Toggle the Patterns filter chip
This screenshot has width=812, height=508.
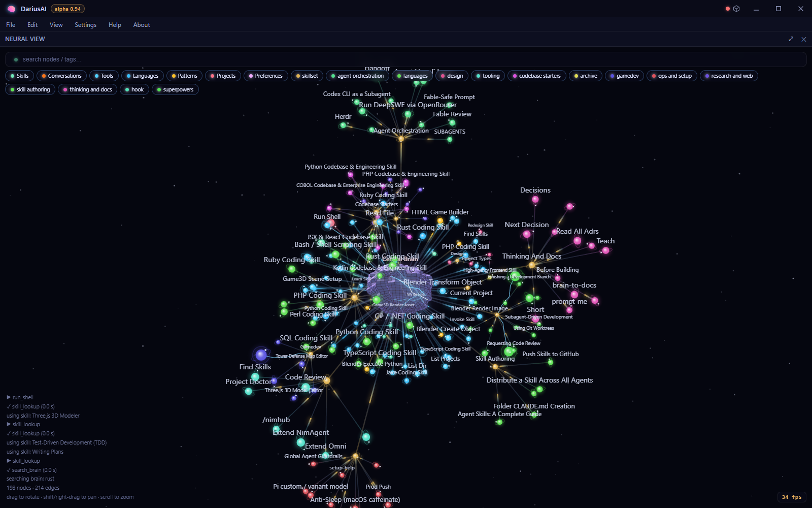tap(184, 76)
